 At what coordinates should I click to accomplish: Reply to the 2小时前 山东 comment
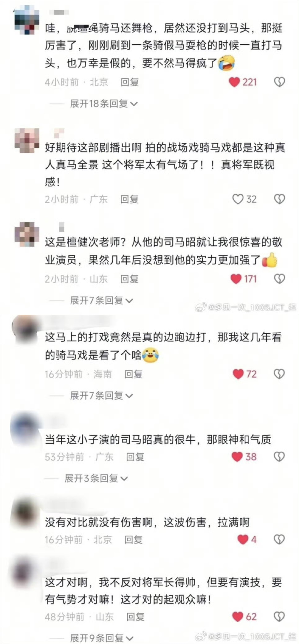pyautogui.click(x=130, y=279)
